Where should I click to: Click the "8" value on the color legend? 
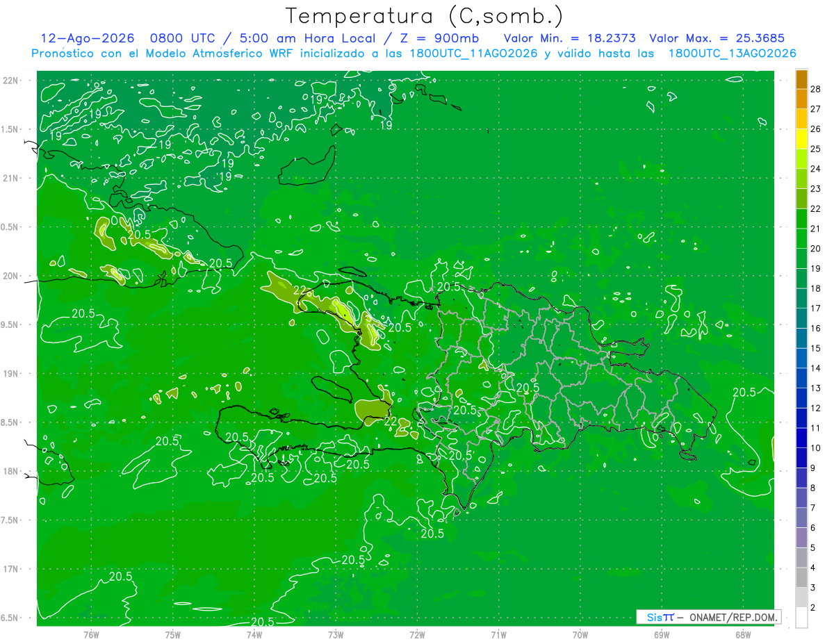(x=813, y=488)
